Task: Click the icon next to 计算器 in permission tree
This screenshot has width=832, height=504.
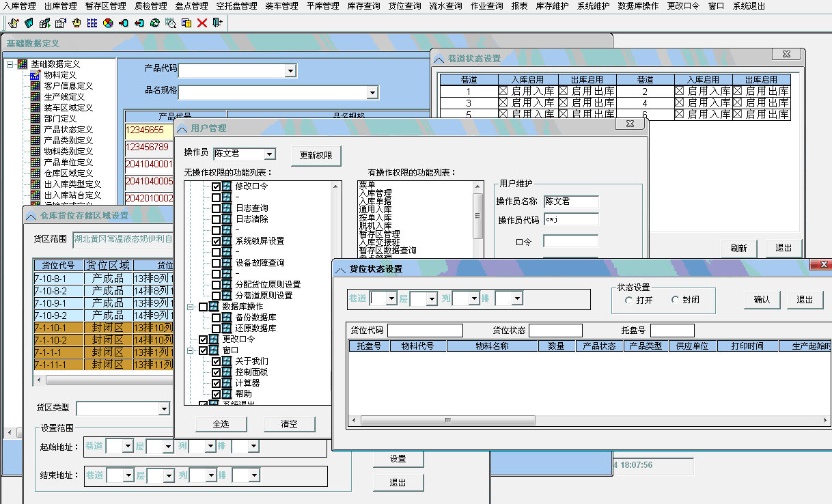Action: coord(227,382)
